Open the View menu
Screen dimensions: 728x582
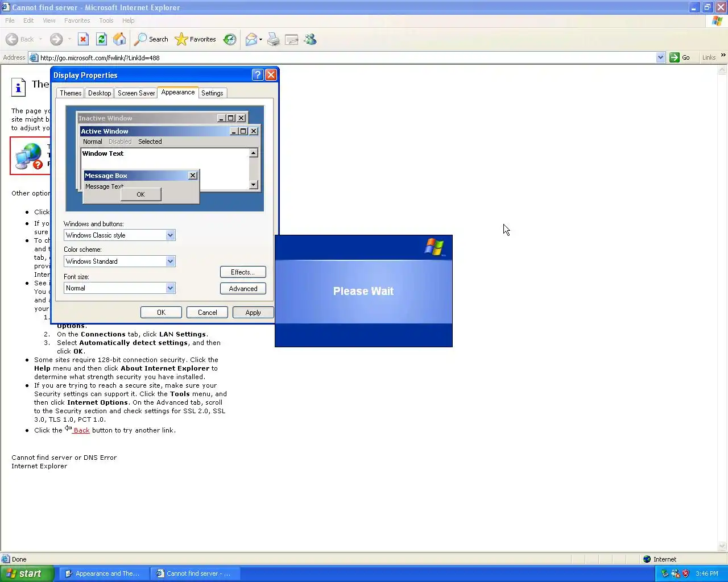click(49, 20)
